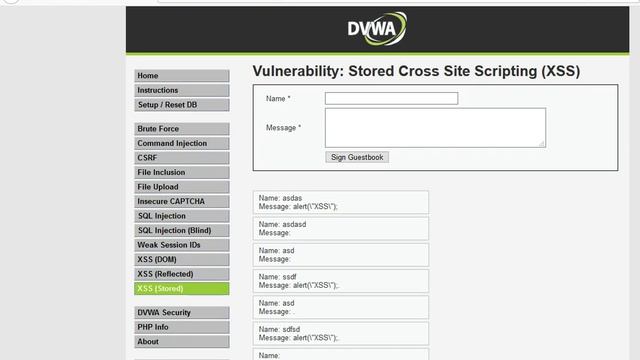Open the XSS (Reflected) page
The width and height of the screenshot is (640, 360).
(x=182, y=274)
